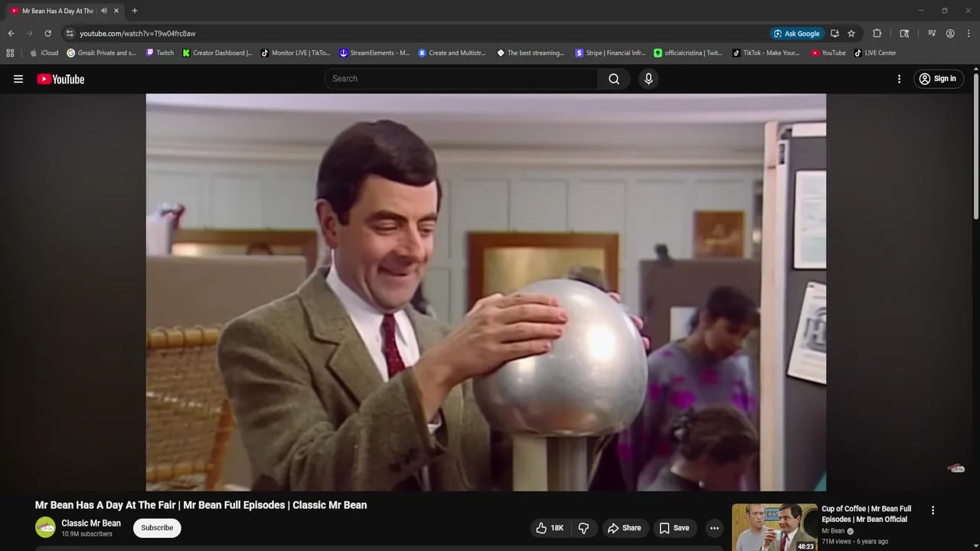
Task: Click the page vertical scrollbar
Action: tap(975, 145)
